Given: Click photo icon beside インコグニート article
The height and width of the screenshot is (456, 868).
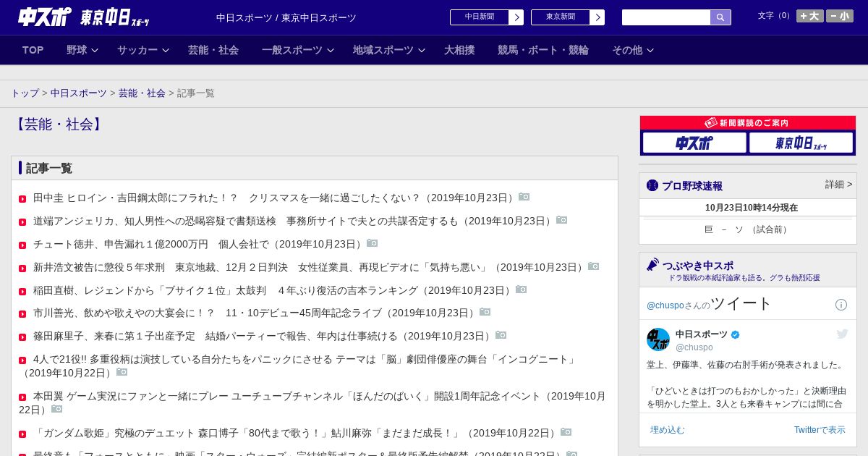Looking at the screenshot, I should pos(122,372).
